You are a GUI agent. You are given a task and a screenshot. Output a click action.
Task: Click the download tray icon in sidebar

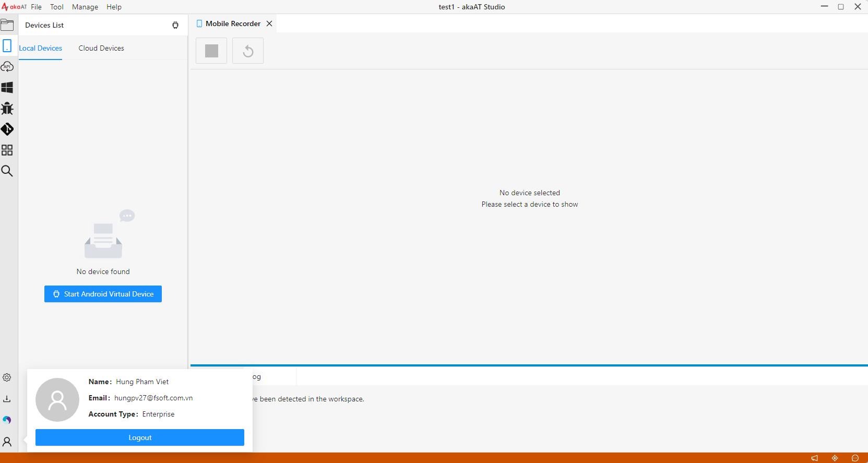coord(7,399)
